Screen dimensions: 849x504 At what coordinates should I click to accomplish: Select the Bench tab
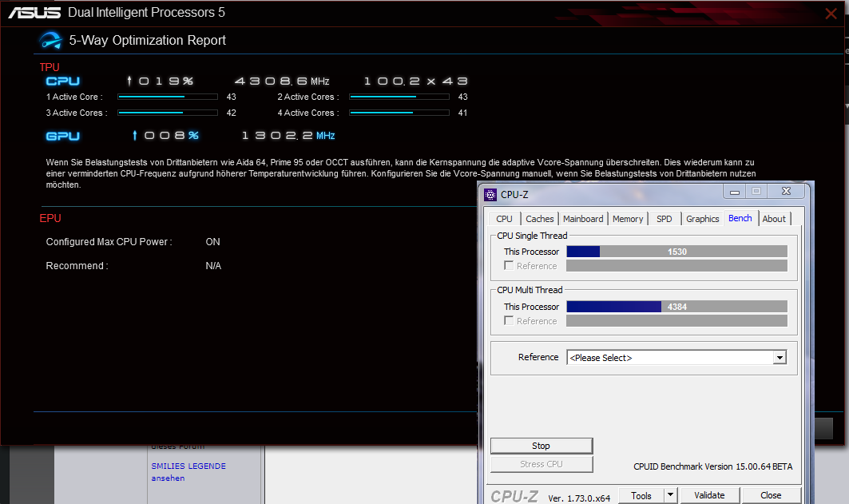coord(740,218)
